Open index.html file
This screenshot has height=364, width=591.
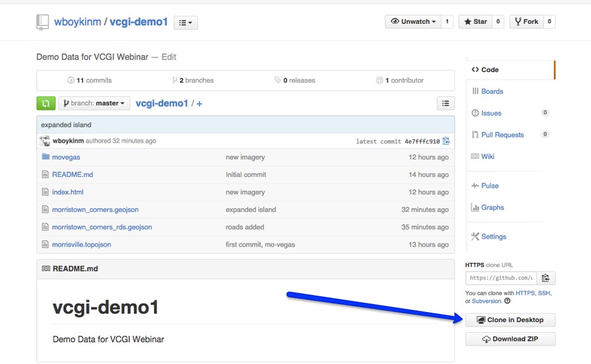point(68,192)
